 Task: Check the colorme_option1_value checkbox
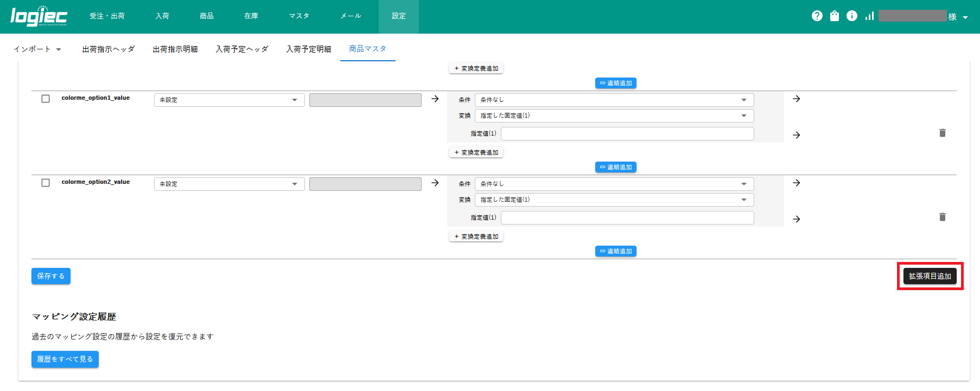click(x=46, y=99)
